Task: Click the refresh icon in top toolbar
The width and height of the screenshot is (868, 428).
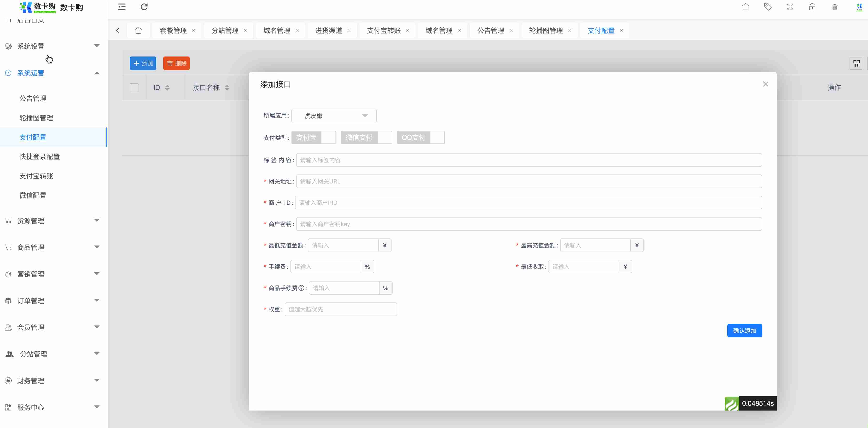Action: pos(144,7)
